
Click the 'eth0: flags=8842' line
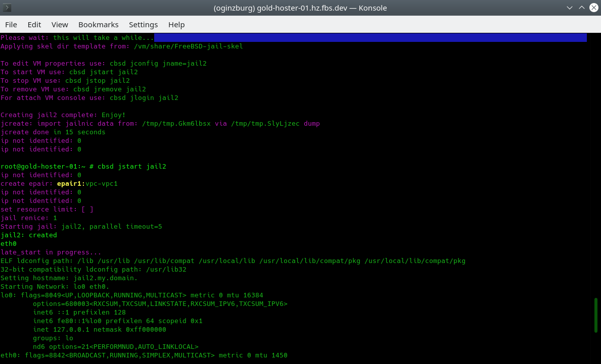[144, 355]
